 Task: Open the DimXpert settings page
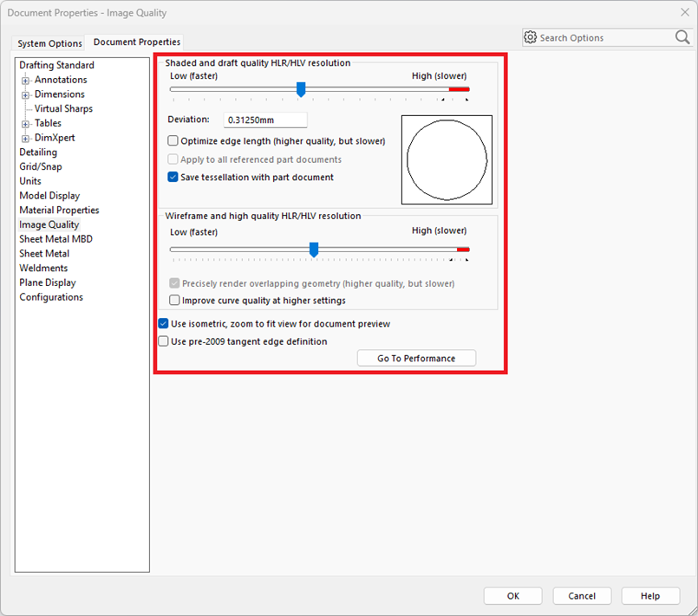coord(55,138)
